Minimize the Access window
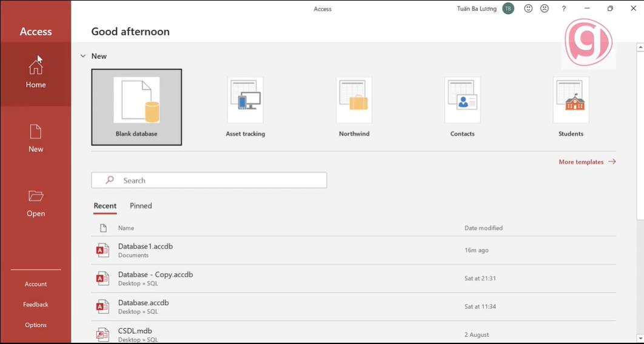The image size is (644, 344). [588, 8]
